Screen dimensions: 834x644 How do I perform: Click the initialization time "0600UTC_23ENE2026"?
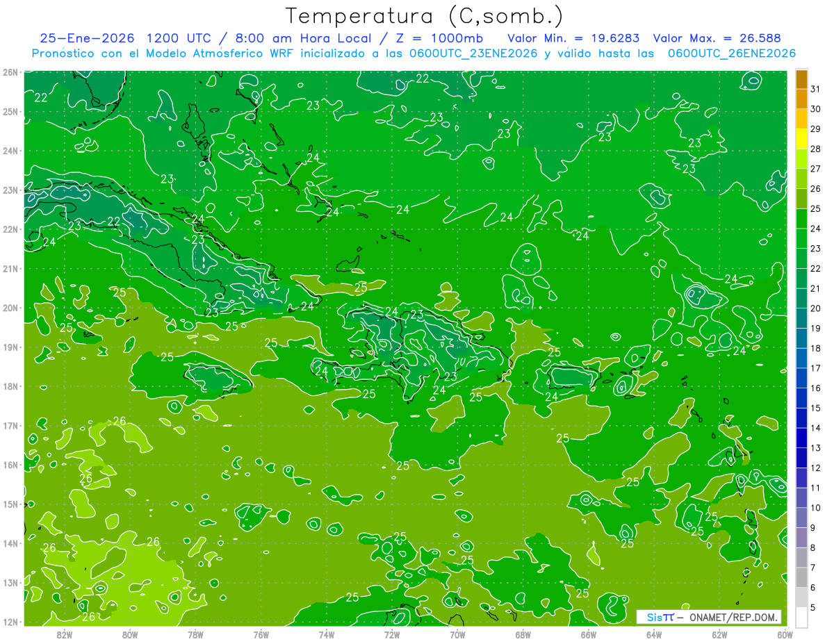click(473, 53)
